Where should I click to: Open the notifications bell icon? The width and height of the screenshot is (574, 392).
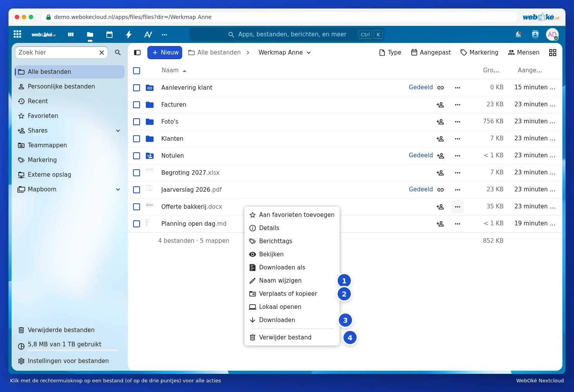[518, 34]
